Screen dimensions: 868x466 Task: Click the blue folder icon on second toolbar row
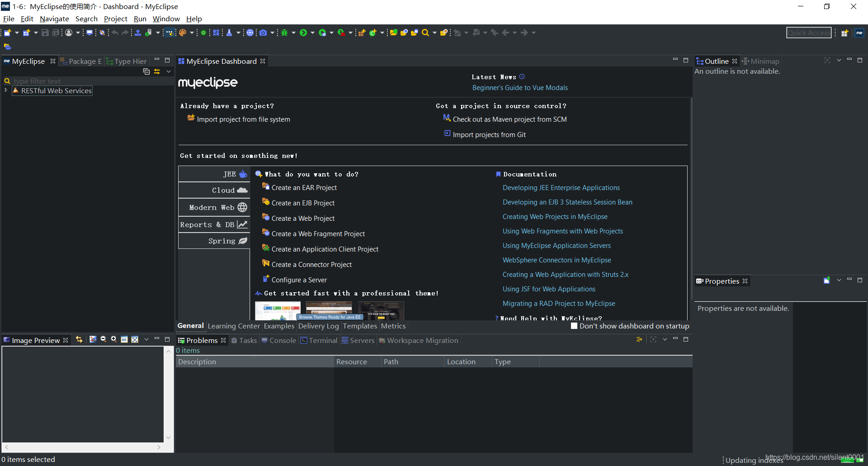8,46
